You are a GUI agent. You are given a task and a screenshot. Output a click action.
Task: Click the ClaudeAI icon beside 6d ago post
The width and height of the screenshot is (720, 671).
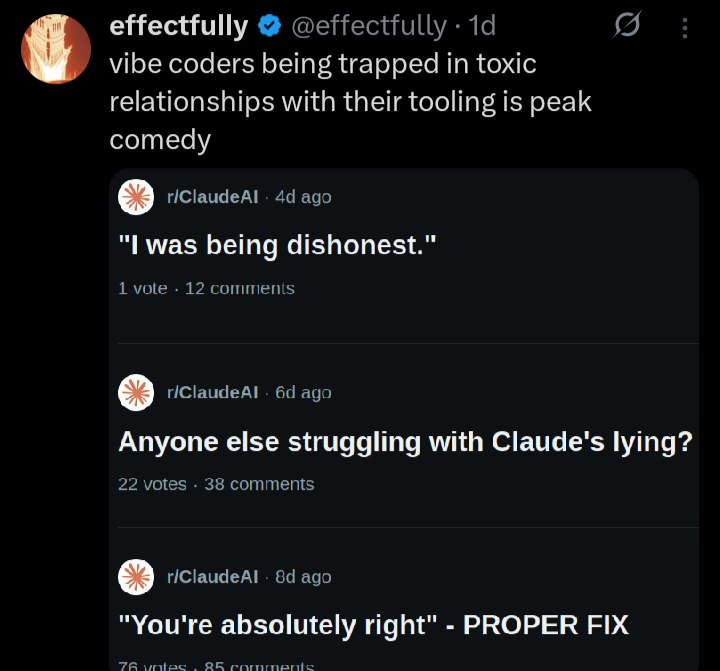[136, 392]
